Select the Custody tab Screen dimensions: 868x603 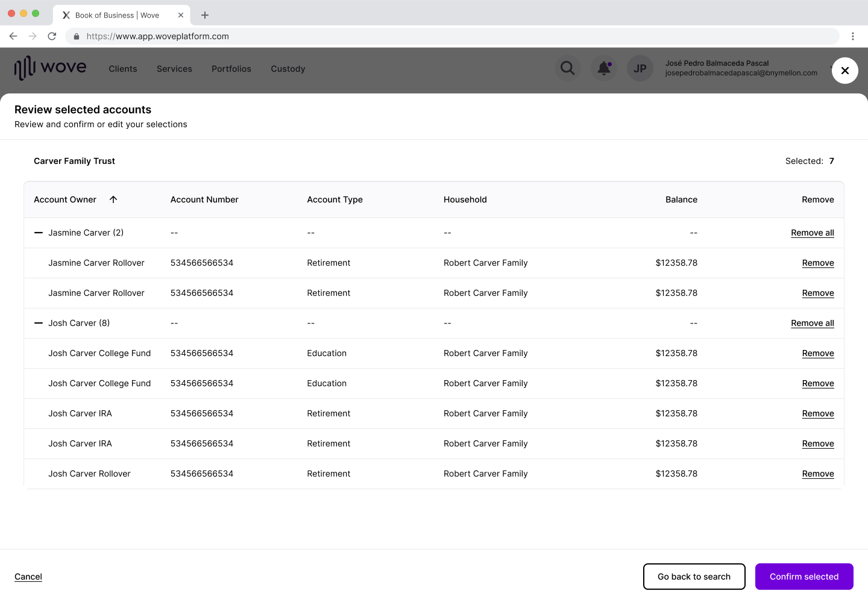288,69
